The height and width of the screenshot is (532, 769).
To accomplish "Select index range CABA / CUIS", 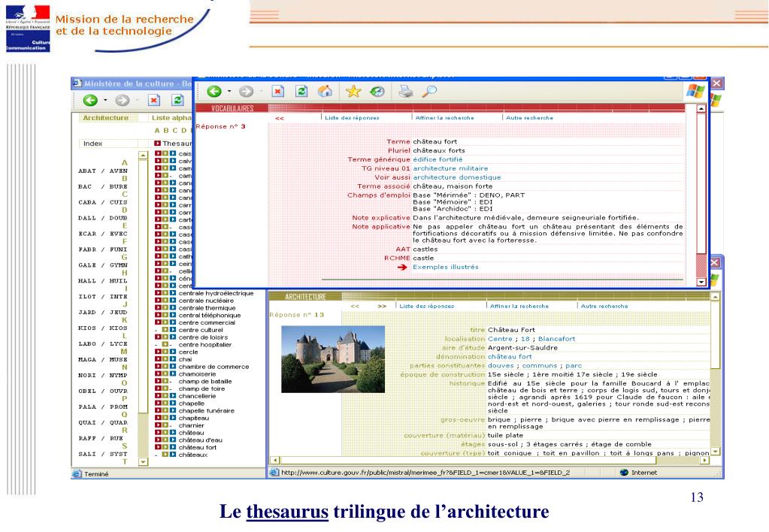I will [x=102, y=202].
